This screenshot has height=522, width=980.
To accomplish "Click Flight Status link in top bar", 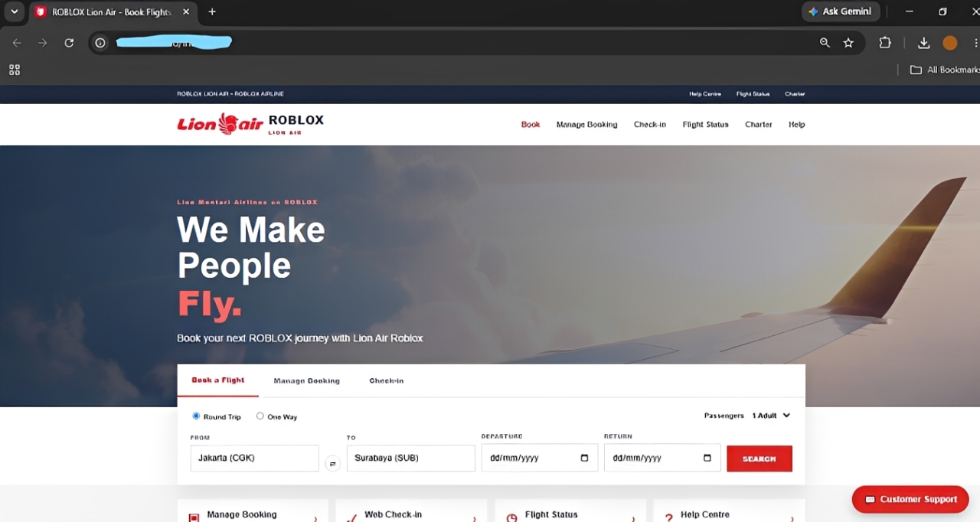I will click(x=753, y=94).
